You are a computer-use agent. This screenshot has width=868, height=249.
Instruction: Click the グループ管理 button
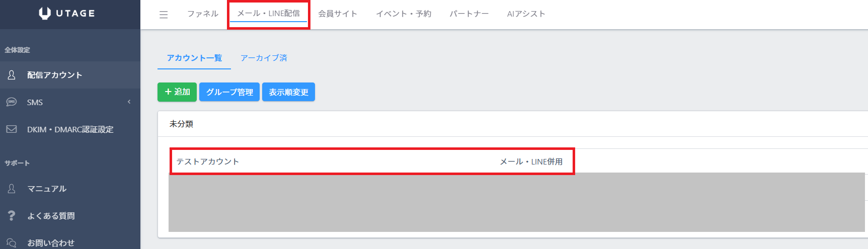[229, 92]
